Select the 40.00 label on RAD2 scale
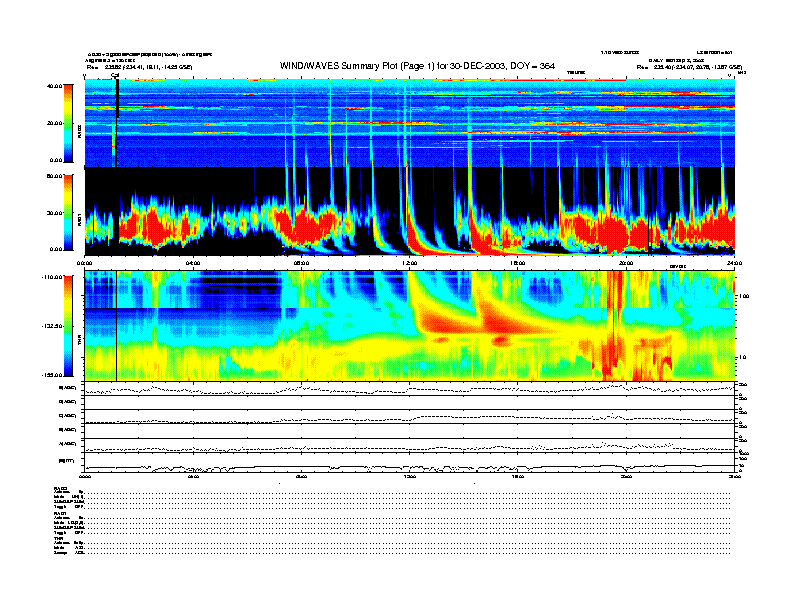 coord(54,86)
